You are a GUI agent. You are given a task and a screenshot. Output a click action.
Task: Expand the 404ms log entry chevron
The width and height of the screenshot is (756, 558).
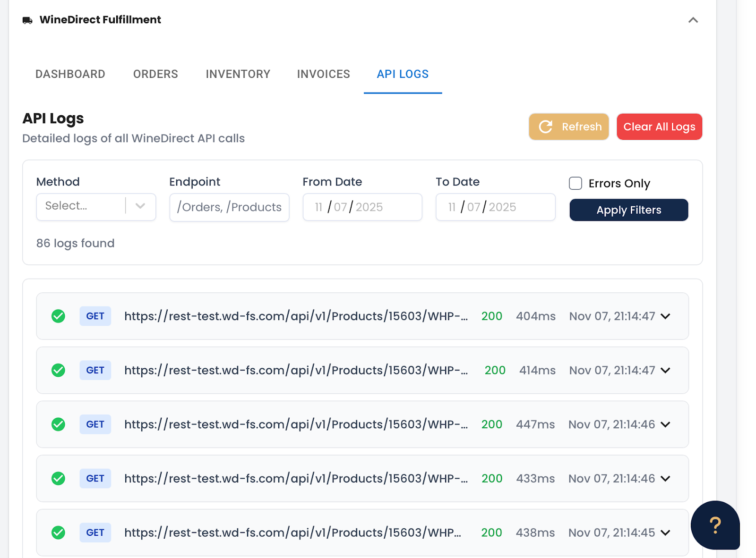[665, 316]
